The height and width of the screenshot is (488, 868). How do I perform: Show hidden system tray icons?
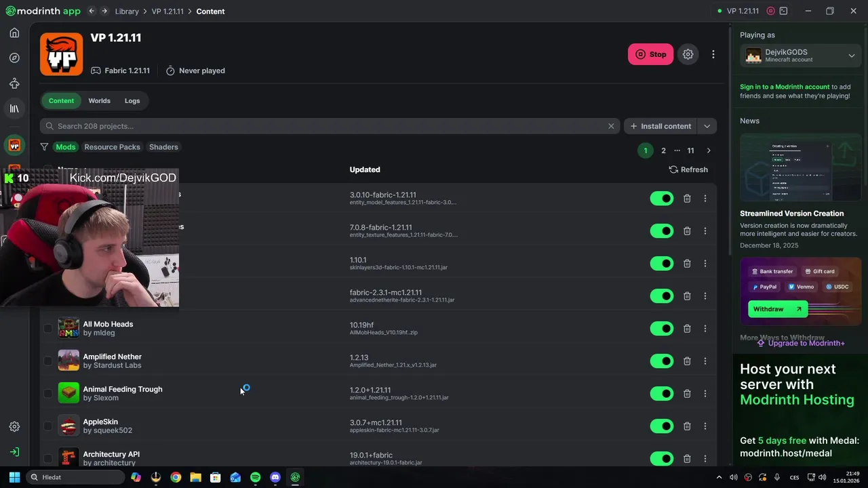[x=719, y=477]
